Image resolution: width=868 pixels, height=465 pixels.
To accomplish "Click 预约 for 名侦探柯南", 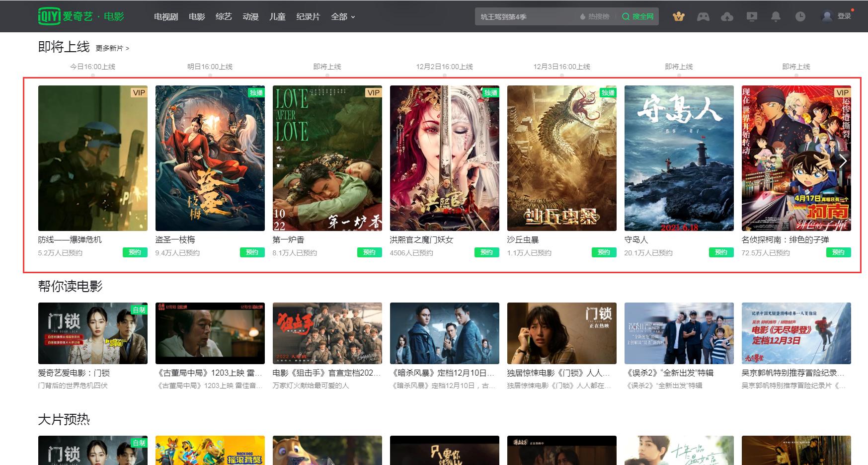I will pos(839,252).
